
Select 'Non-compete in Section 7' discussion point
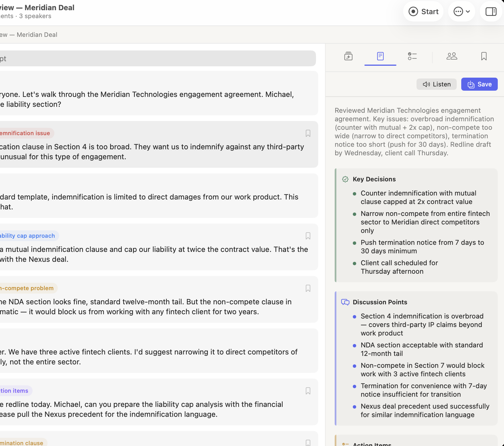[423, 370]
